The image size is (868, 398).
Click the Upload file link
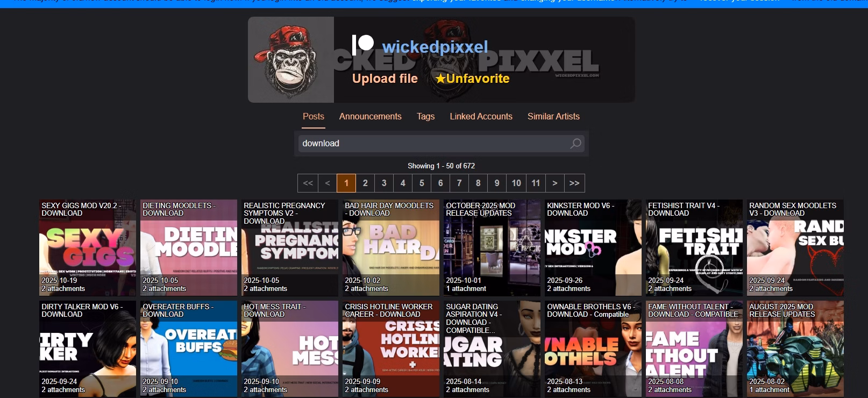coord(385,79)
